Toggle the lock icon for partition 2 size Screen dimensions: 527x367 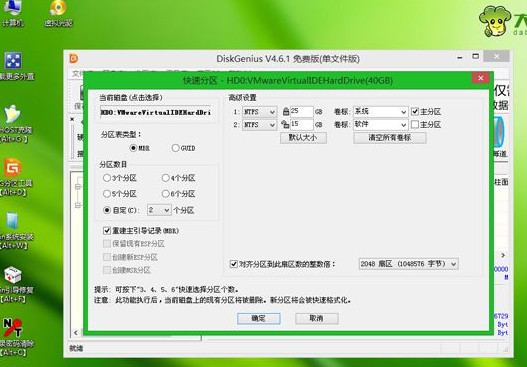click(285, 124)
